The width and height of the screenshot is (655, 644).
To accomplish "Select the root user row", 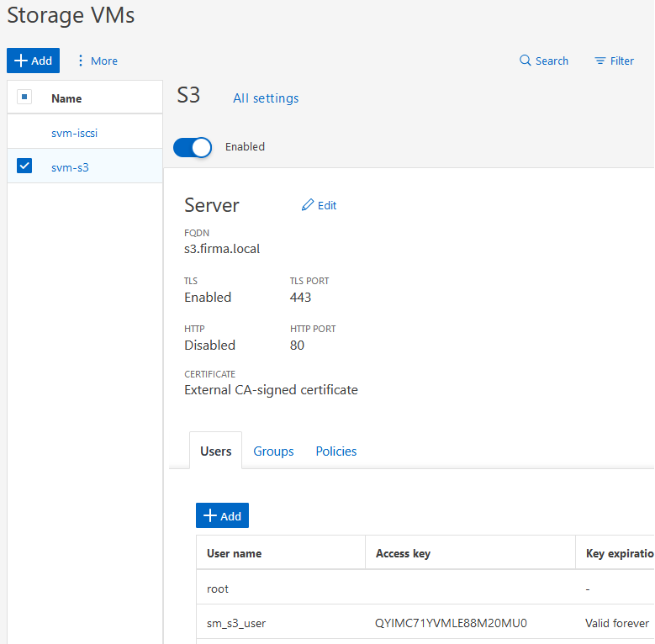I will point(425,589).
